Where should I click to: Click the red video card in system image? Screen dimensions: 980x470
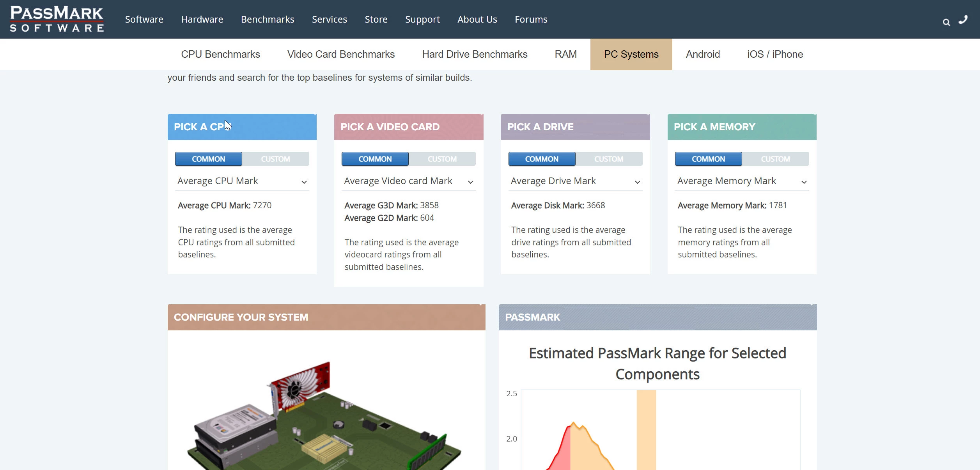coord(301,385)
